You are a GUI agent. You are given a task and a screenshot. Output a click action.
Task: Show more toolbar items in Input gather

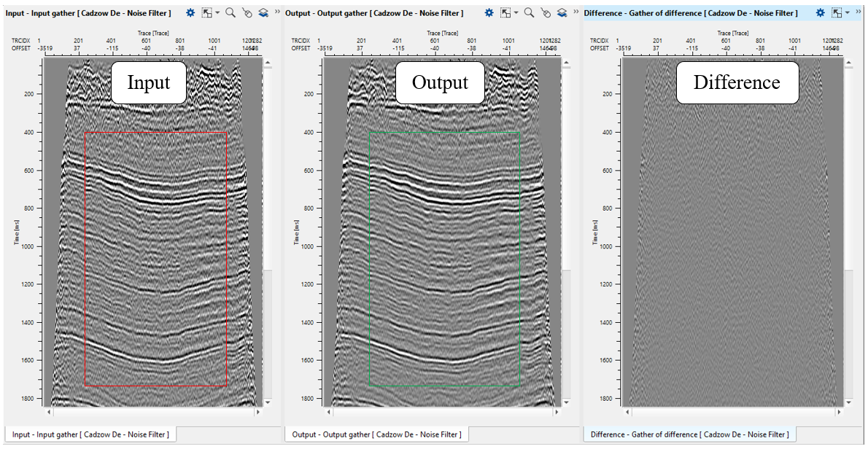(x=277, y=12)
